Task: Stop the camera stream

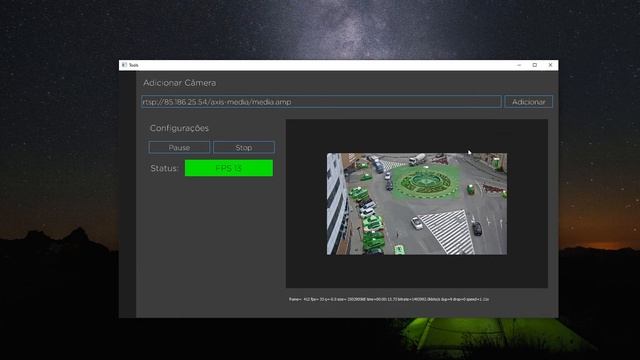Action: tap(244, 147)
